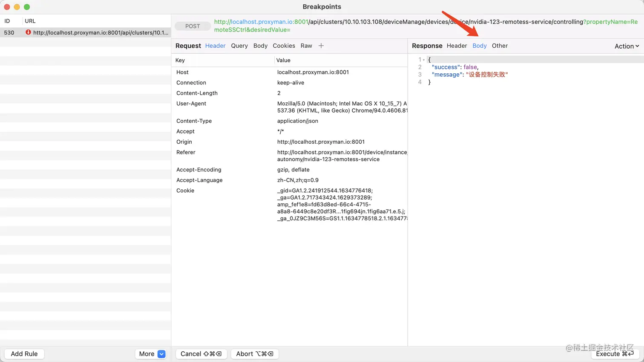
Task: Select the User-Agent header key
Action: (191, 104)
